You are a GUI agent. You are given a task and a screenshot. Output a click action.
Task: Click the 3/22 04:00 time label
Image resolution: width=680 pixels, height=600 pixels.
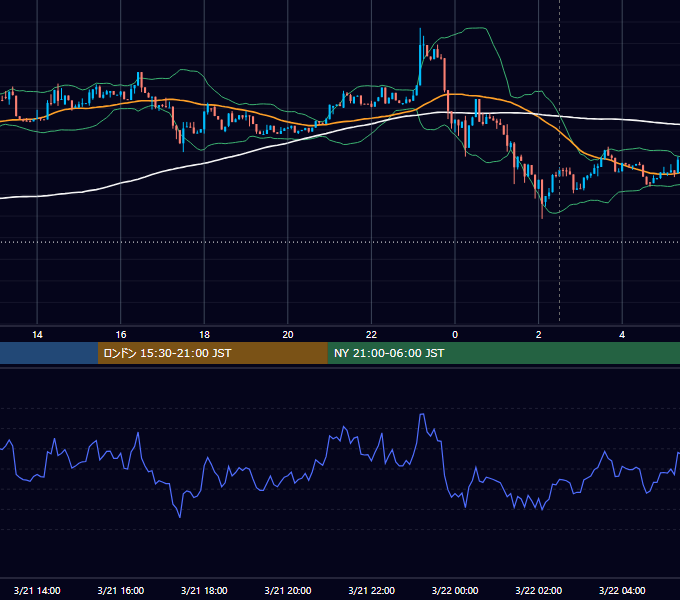pyautogui.click(x=622, y=590)
